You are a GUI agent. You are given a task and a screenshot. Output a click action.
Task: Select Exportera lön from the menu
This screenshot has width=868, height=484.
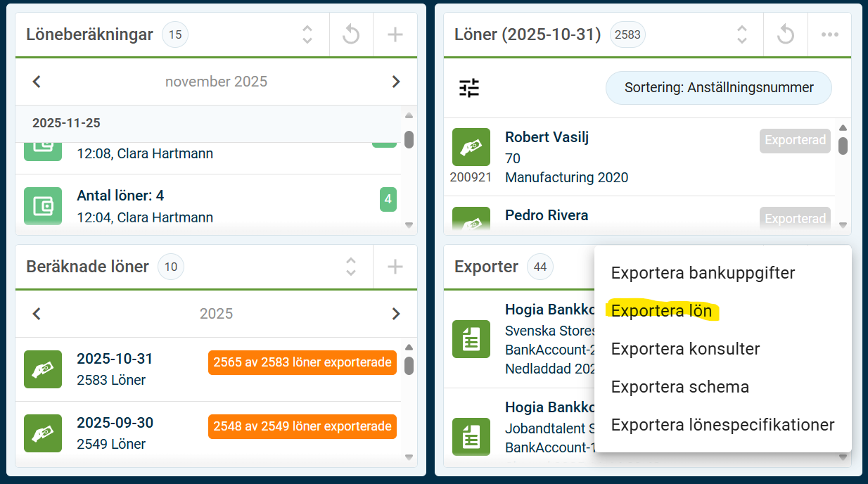coord(661,311)
